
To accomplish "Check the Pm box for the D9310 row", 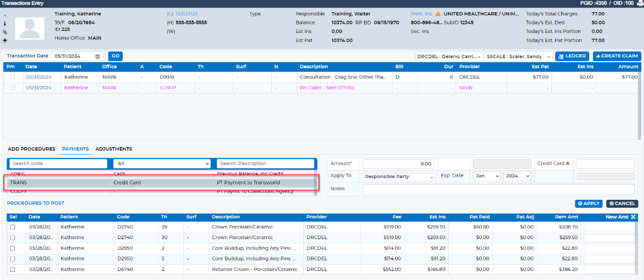I will click(13, 77).
